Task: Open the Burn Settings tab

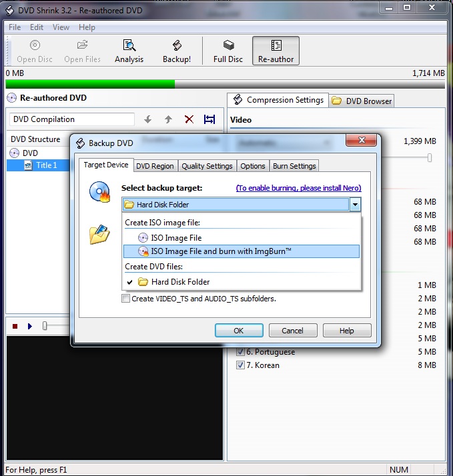Action: pyautogui.click(x=294, y=166)
